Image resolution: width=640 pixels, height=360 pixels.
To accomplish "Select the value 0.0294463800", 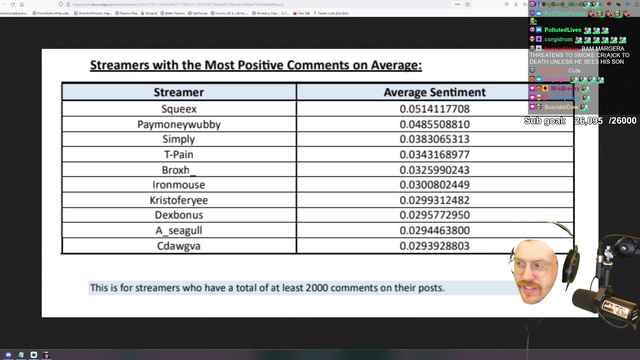I will click(435, 231).
